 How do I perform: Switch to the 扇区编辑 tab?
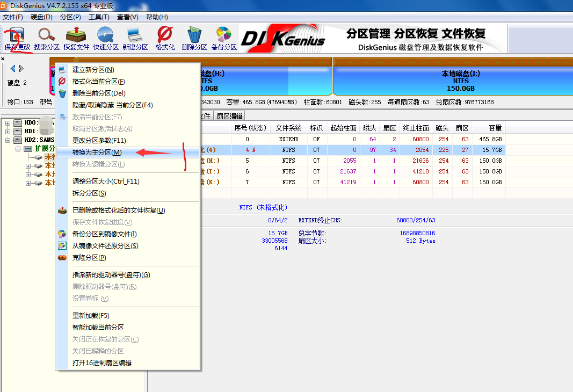pos(229,115)
